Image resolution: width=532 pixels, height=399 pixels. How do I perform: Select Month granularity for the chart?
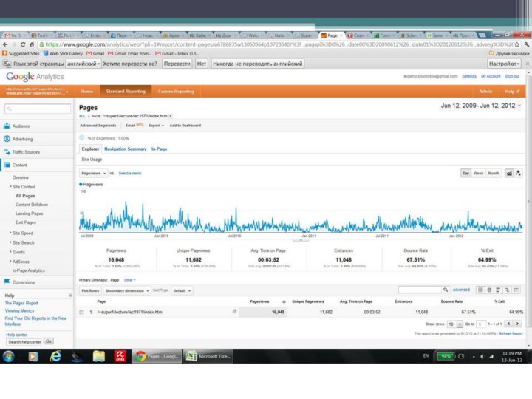494,173
